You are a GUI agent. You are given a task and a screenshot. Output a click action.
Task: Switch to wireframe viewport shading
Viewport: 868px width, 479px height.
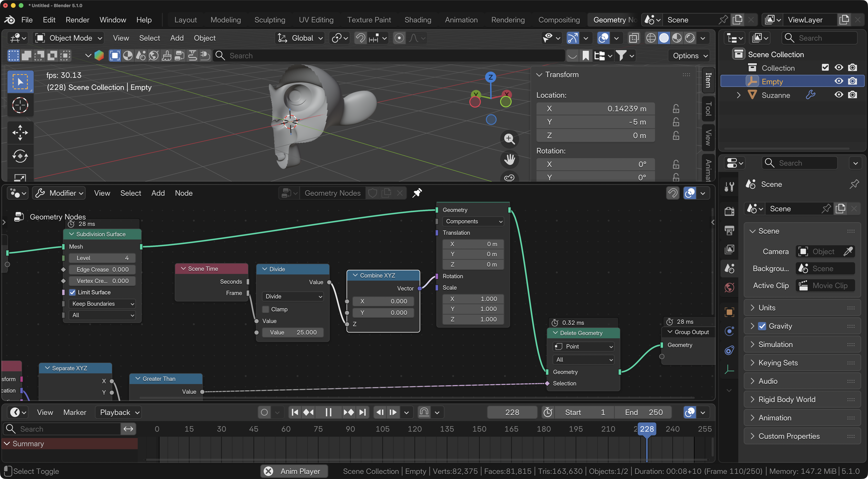tap(651, 38)
